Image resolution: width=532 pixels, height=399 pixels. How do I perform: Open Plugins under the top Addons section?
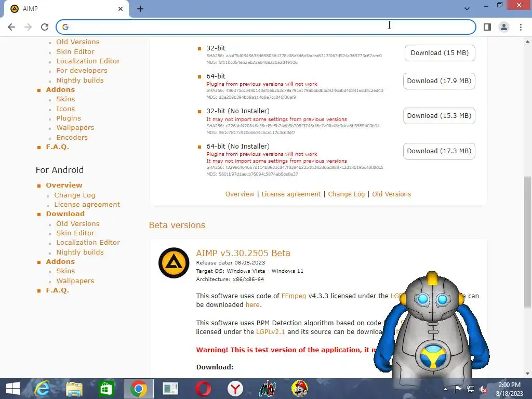click(69, 118)
